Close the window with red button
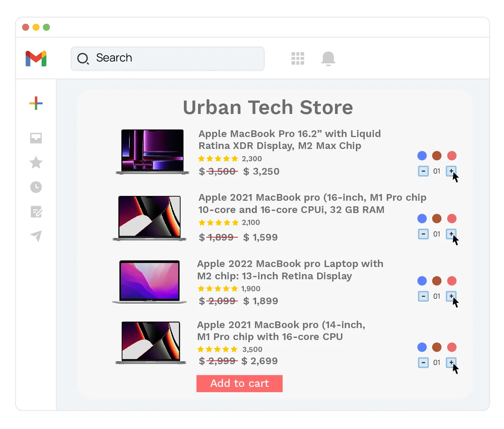504x429 pixels. pyautogui.click(x=26, y=27)
